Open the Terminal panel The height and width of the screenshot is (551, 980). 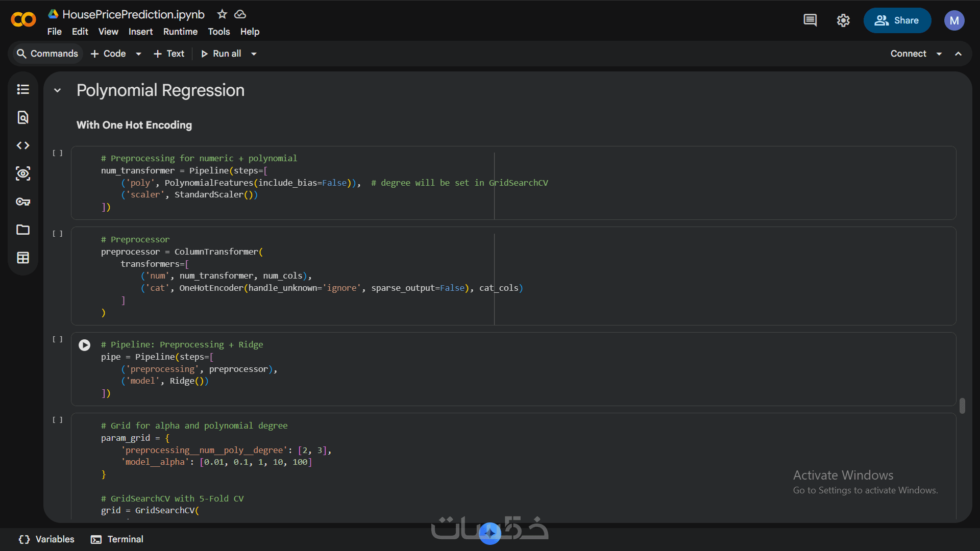[117, 539]
